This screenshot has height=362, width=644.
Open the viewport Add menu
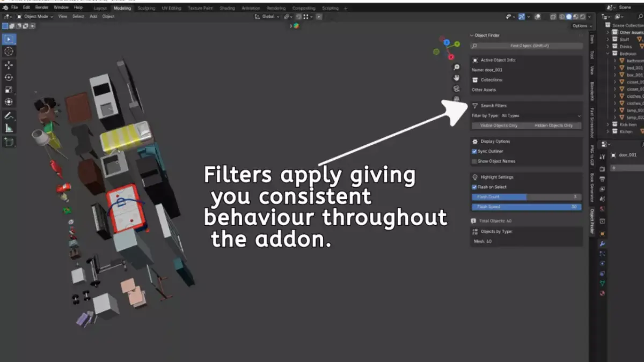point(93,17)
